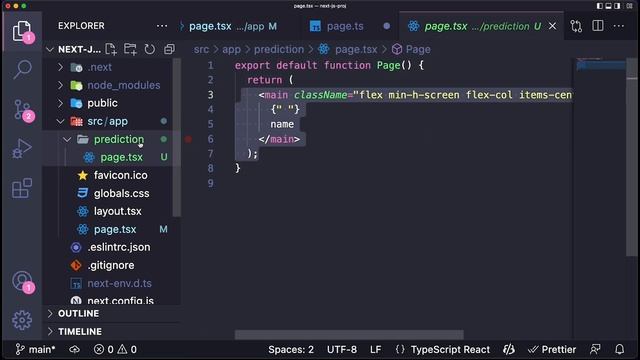Open the Source Control view

click(x=22, y=109)
